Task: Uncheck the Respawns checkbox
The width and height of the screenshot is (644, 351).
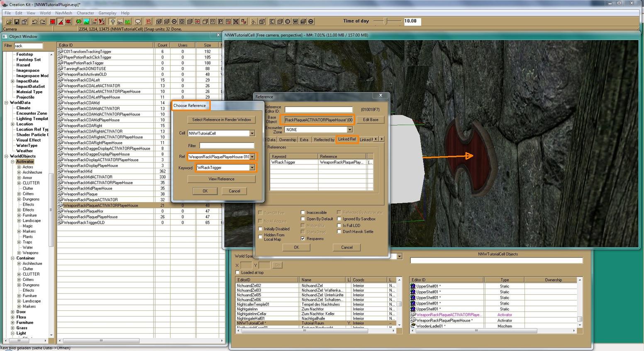Action: click(303, 239)
